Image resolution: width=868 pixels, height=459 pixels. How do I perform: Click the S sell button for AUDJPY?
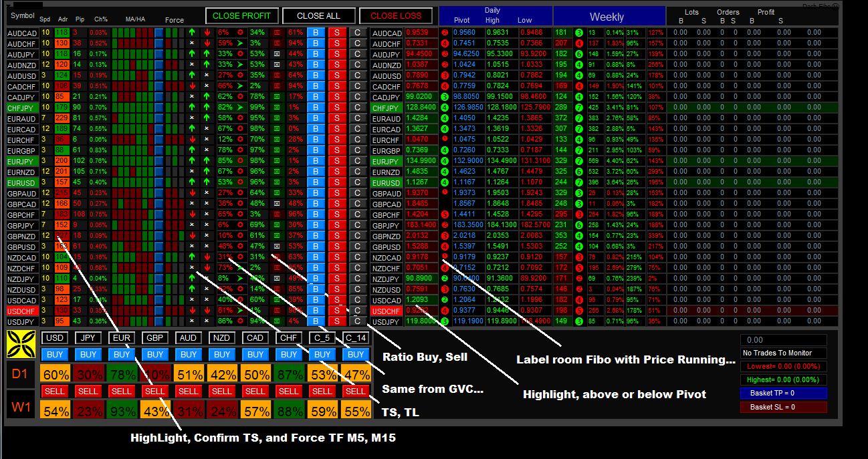point(337,54)
